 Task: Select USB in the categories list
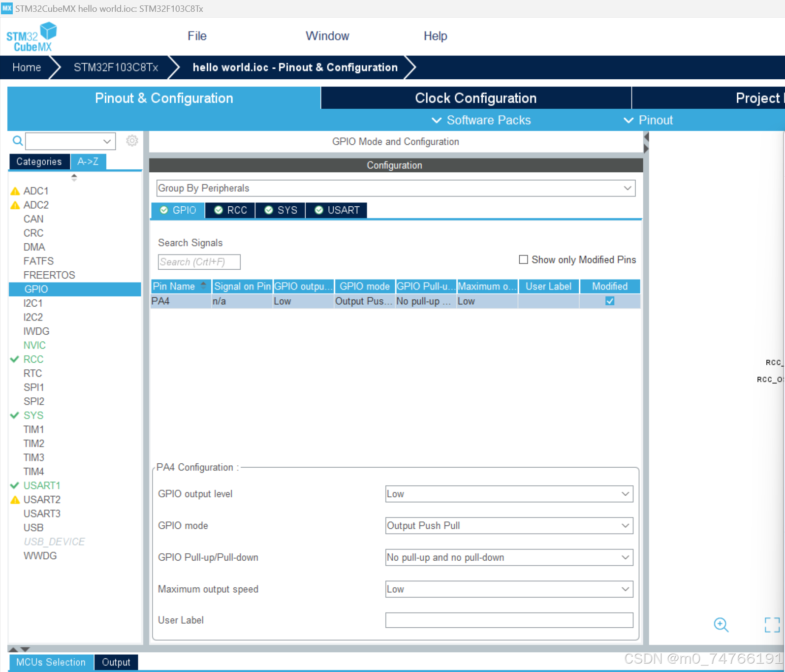point(33,528)
